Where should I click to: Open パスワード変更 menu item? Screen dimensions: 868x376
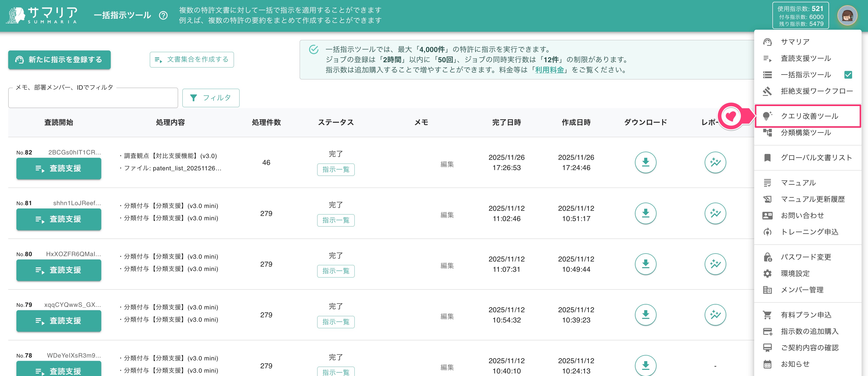808,257
